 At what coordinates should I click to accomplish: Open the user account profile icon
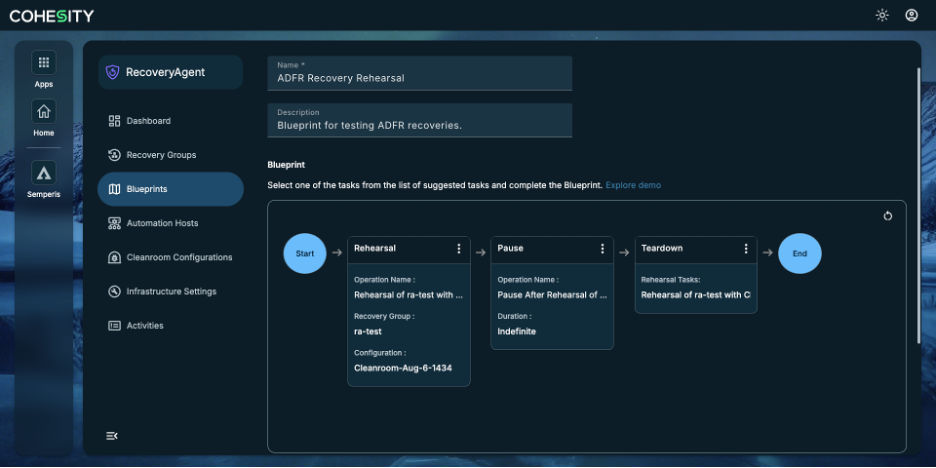click(x=912, y=16)
